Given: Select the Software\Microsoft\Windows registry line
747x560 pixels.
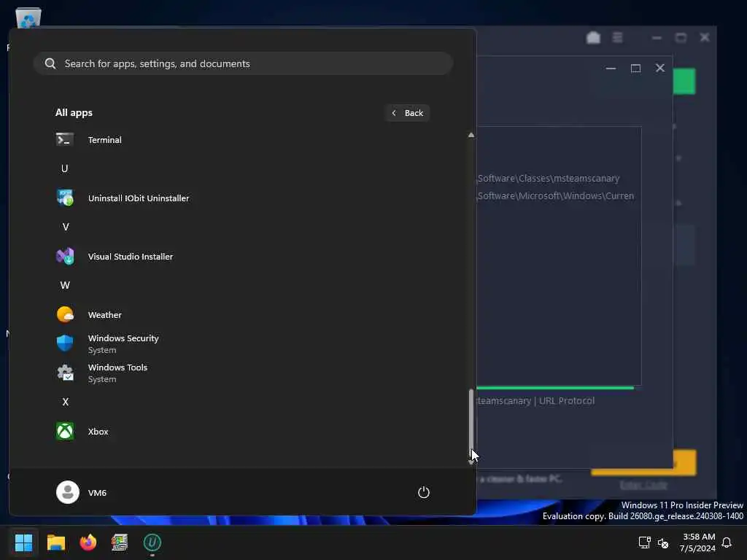Looking at the screenshot, I should (x=555, y=195).
